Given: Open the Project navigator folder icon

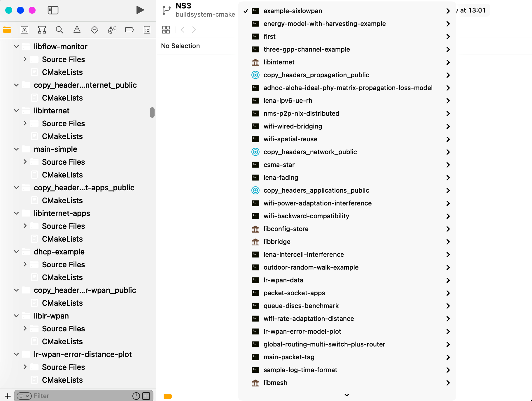Looking at the screenshot, I should tap(7, 29).
